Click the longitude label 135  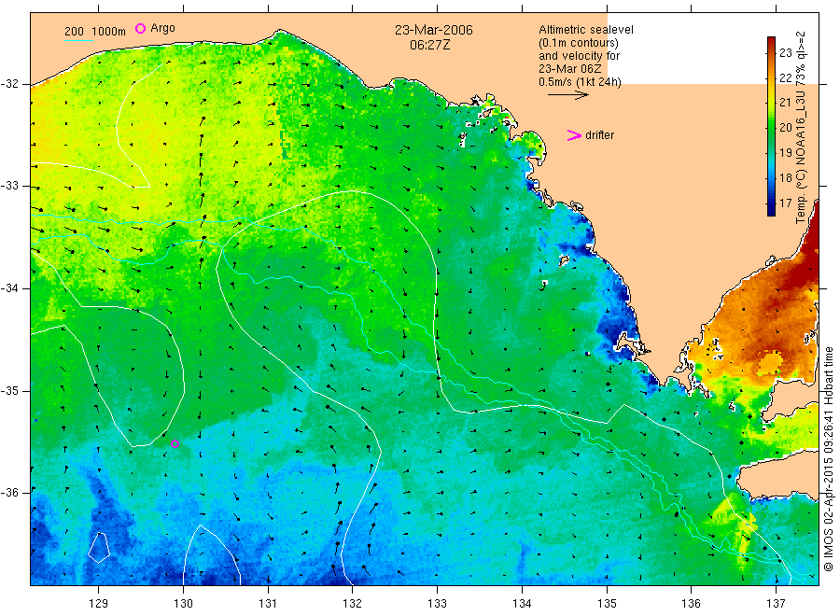point(607,604)
